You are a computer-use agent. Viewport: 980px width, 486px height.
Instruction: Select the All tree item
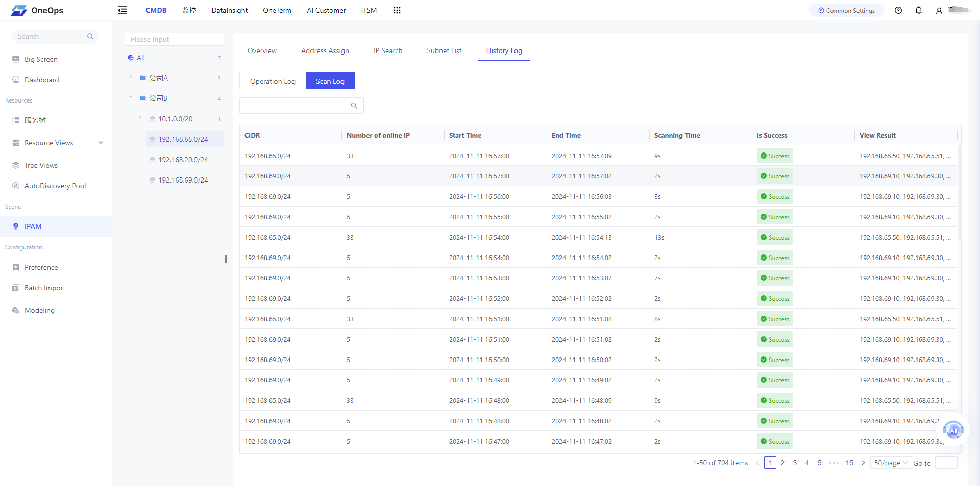141,58
